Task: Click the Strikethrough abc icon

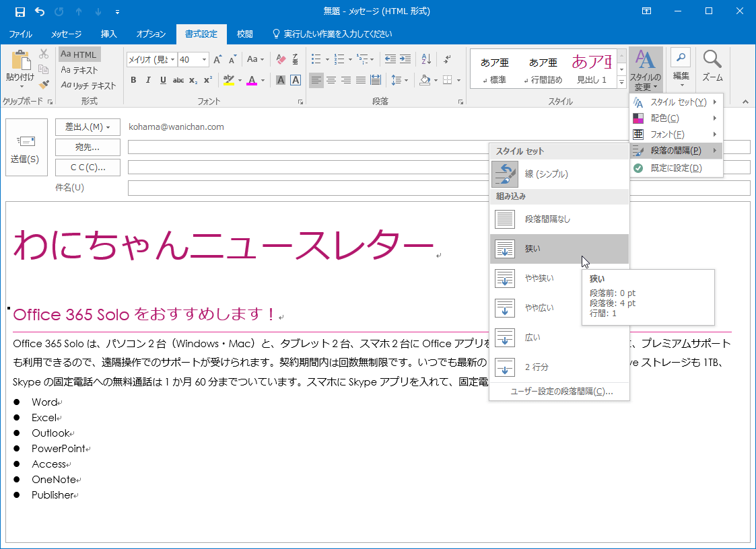Action: pyautogui.click(x=178, y=80)
